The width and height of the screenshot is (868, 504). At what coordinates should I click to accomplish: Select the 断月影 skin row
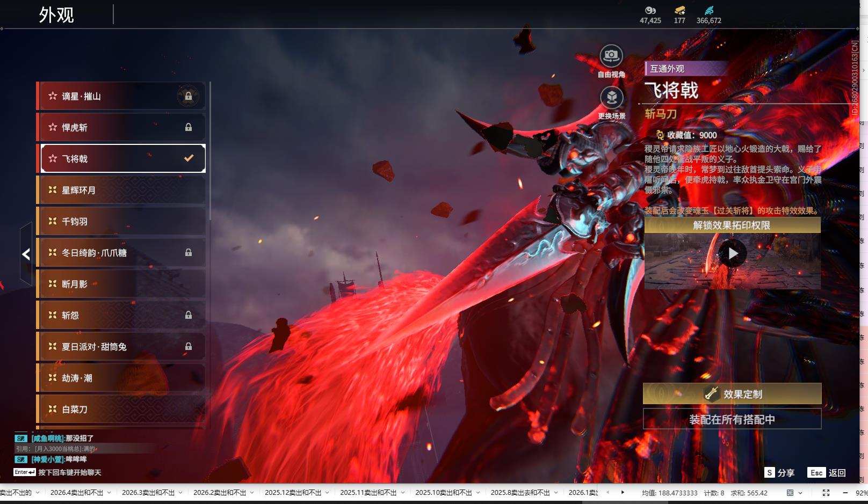coord(122,284)
